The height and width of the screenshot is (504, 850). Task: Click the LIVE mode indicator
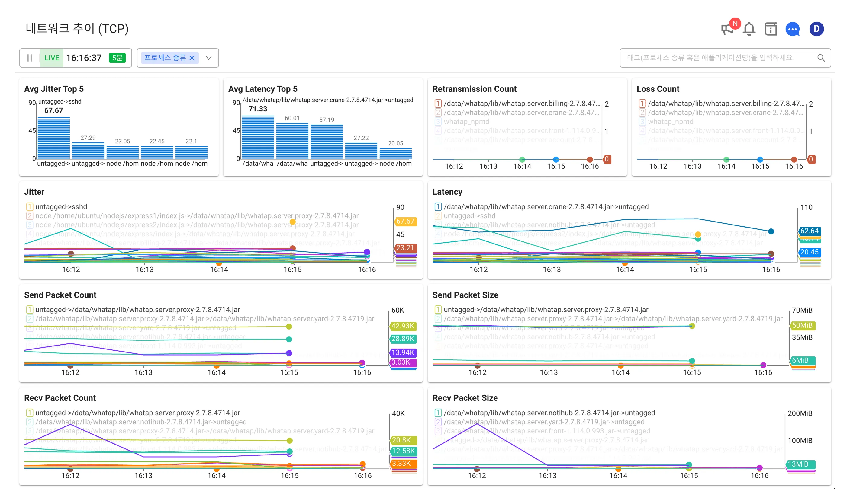[x=52, y=58]
